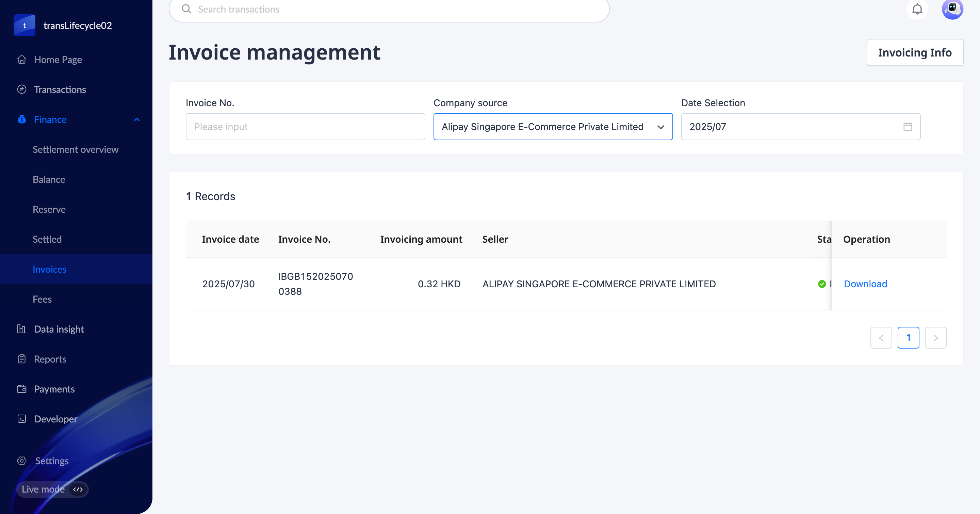Click the notification bell icon
Screen dimensions: 980x514
pyautogui.click(x=917, y=9)
